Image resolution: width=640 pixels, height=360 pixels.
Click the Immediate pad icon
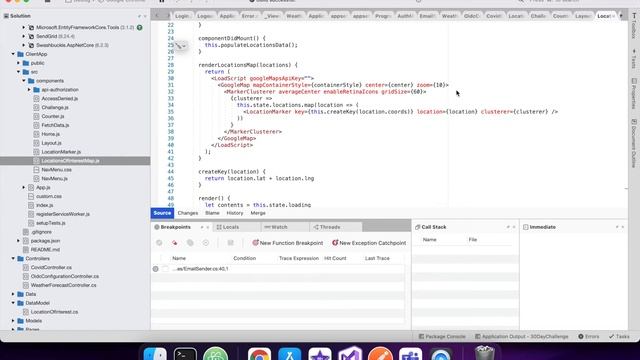coord(526,227)
